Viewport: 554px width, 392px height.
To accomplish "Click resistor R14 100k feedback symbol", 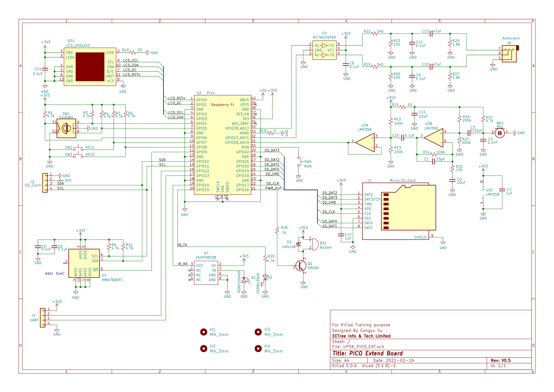I will point(434,154).
